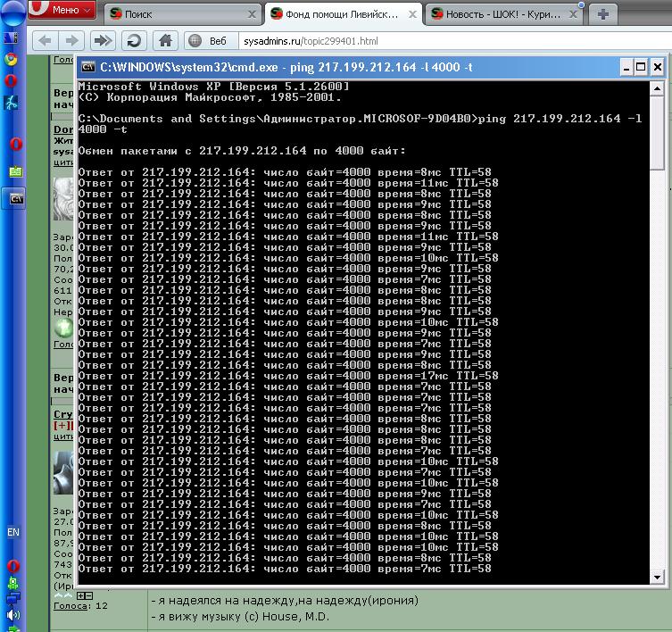Close the Фонд помощи Ливийск… tab
This screenshot has width=672, height=632.
click(412, 14)
